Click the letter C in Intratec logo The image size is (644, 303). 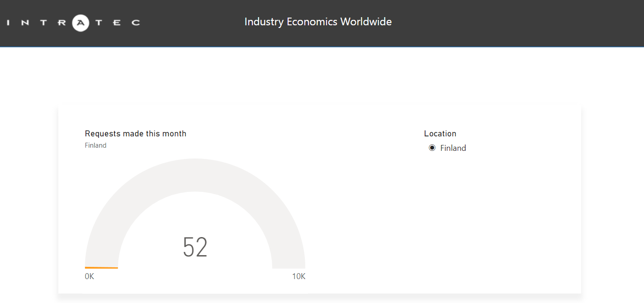coord(136,23)
